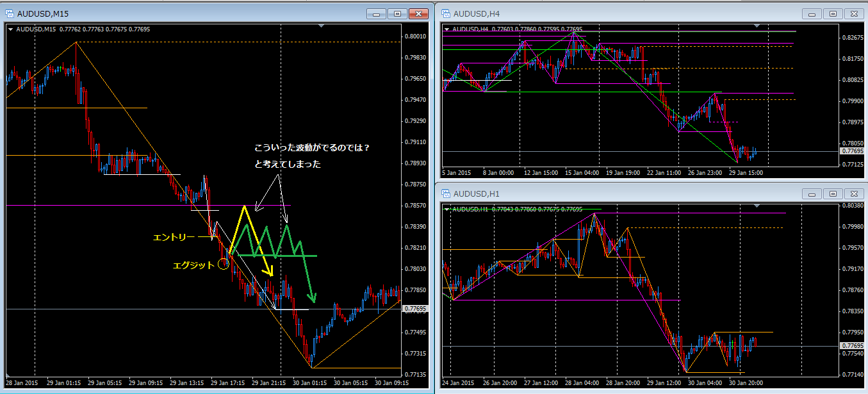Maximize the AUDUSD,M15 chart window
This screenshot has height=394, width=868.
(x=397, y=13)
